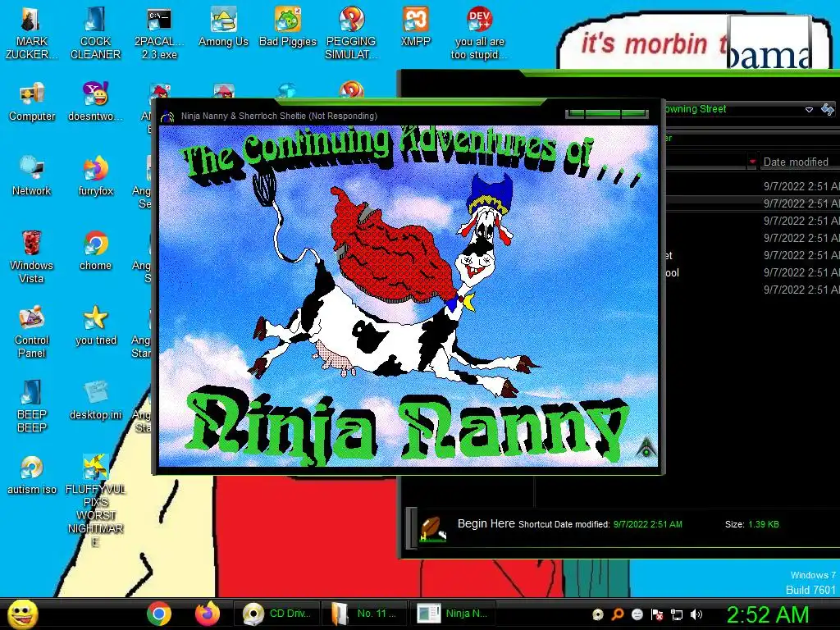The image size is (840, 630).
Task: Click refresh arrows icon in Explorer address bar
Action: (x=828, y=109)
